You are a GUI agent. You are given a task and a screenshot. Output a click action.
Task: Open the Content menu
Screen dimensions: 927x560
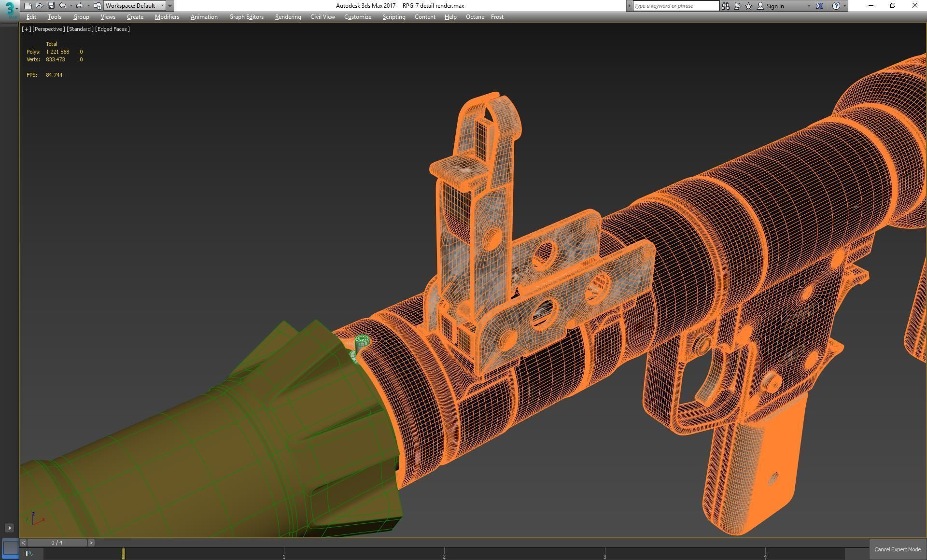[x=425, y=17]
